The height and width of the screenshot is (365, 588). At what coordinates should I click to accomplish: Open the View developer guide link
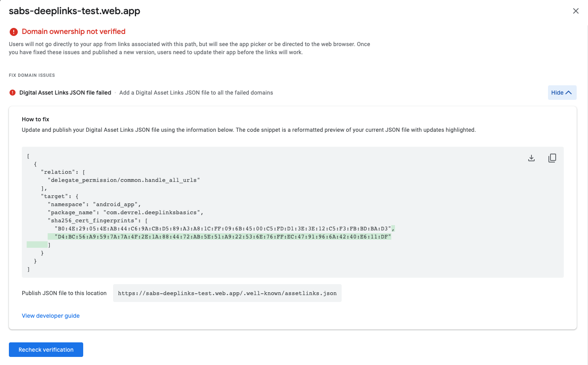tap(50, 316)
